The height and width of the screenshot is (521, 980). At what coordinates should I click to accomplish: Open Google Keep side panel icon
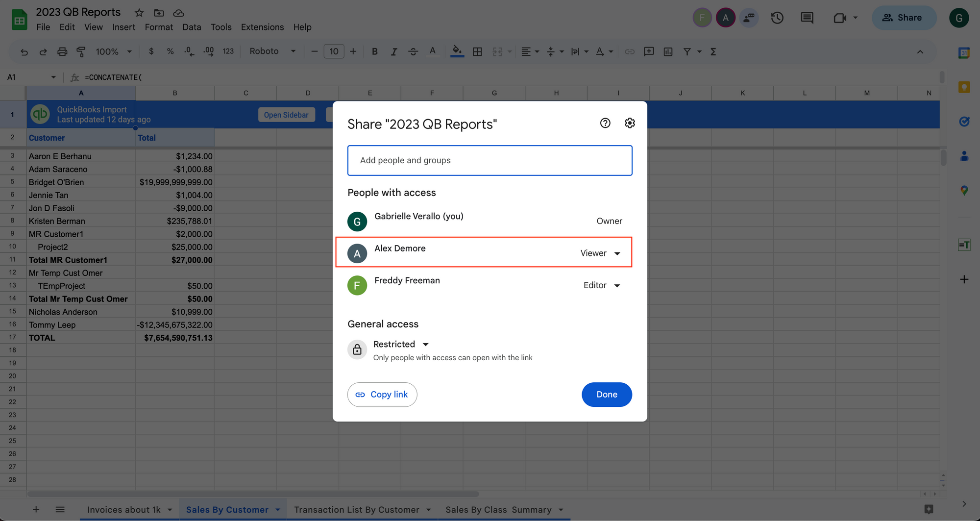coord(964,87)
